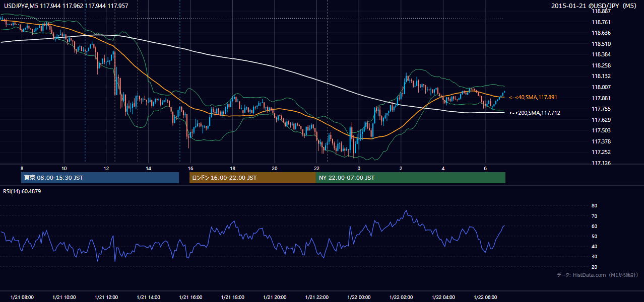Click the 200 SMA 117.712 label
The height and width of the screenshot is (302, 644).
534,113
